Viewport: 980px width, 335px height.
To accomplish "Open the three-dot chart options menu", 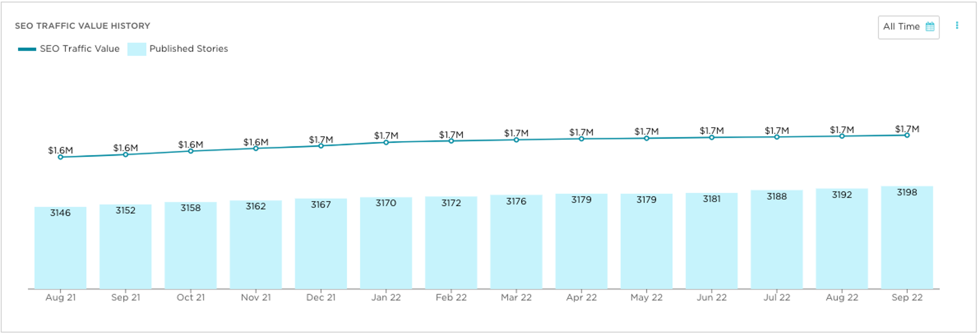I will pyautogui.click(x=957, y=26).
